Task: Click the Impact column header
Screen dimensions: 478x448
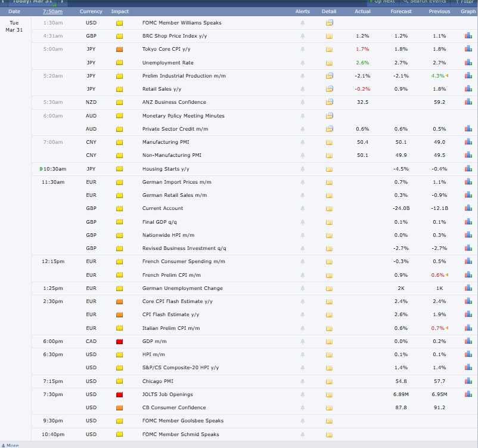Action: click(120, 11)
